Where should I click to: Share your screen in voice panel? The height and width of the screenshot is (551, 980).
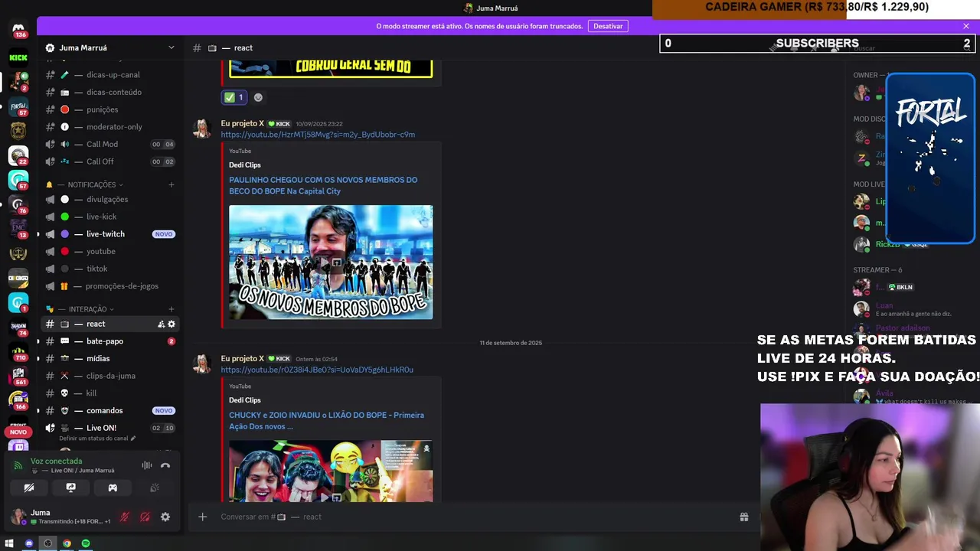(x=70, y=487)
